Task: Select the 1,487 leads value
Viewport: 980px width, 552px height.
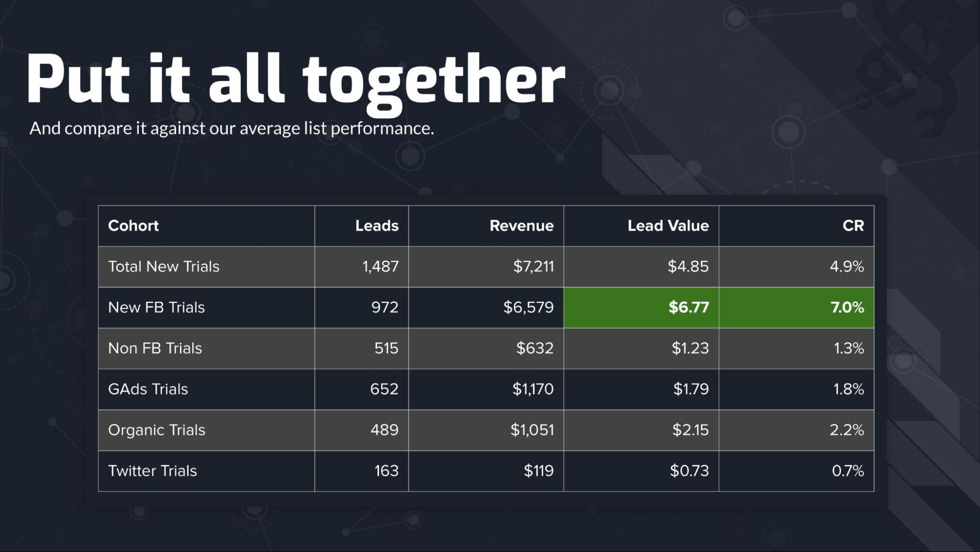Action: coord(380,266)
